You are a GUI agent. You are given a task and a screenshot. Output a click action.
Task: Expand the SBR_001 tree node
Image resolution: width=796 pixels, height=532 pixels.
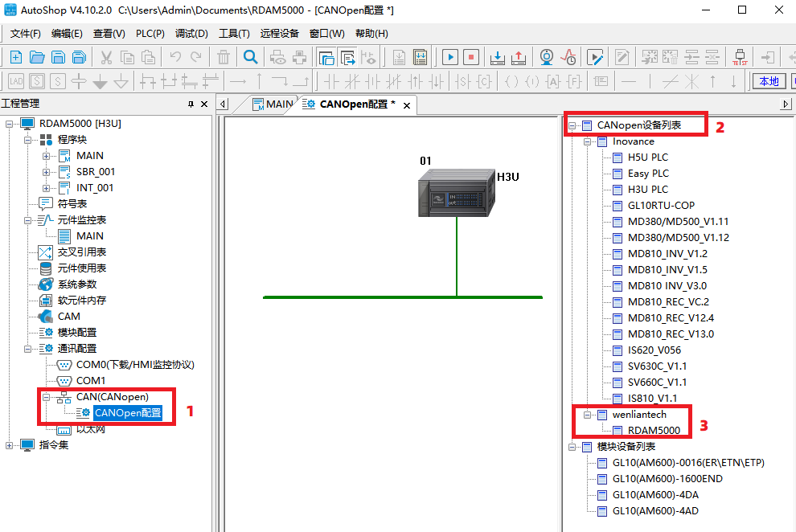point(47,172)
